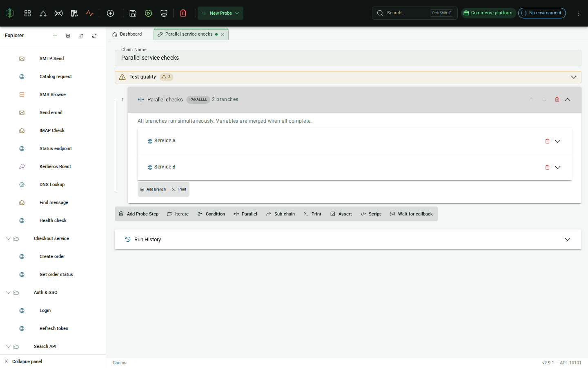Click Add Probe Step button
This screenshot has height=368, width=588.
[x=139, y=214]
